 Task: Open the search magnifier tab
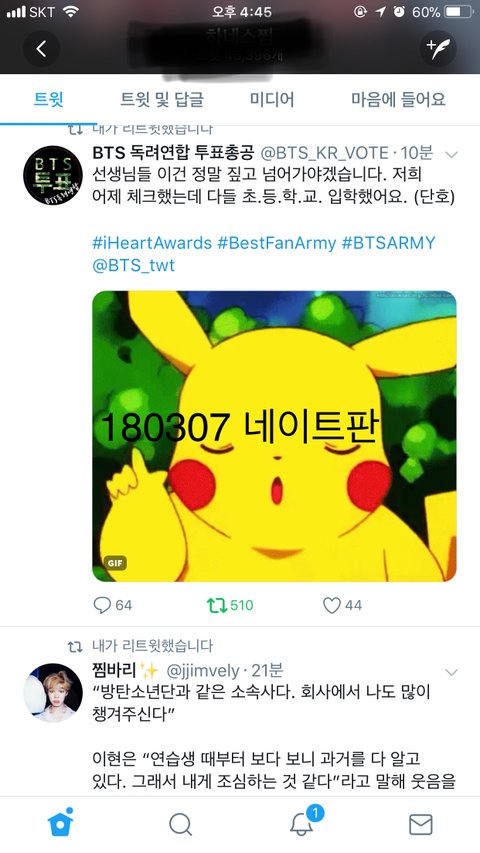[180, 825]
